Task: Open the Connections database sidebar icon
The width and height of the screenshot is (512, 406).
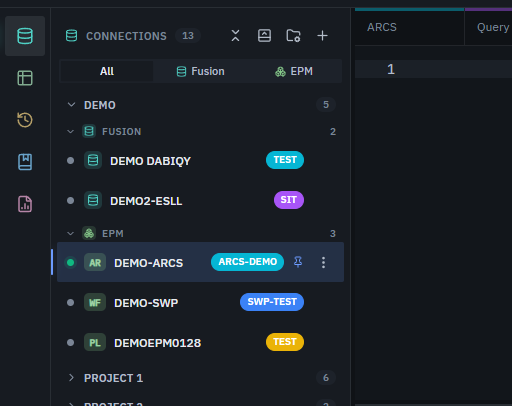Action: click(25, 36)
